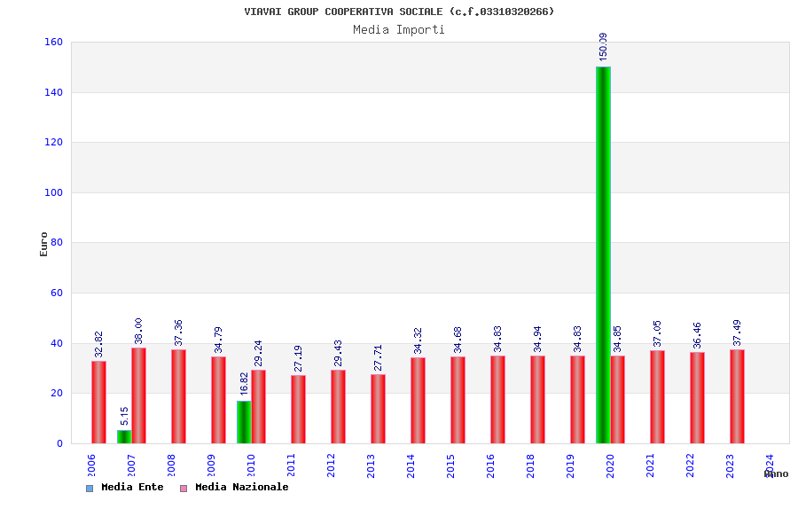Click the red 34.83 bar for 2016
The image size is (798, 532).
pyautogui.click(x=497, y=400)
